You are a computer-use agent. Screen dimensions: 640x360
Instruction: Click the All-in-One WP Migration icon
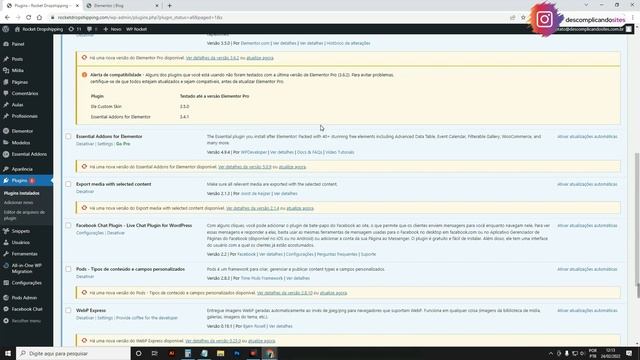tap(6, 265)
